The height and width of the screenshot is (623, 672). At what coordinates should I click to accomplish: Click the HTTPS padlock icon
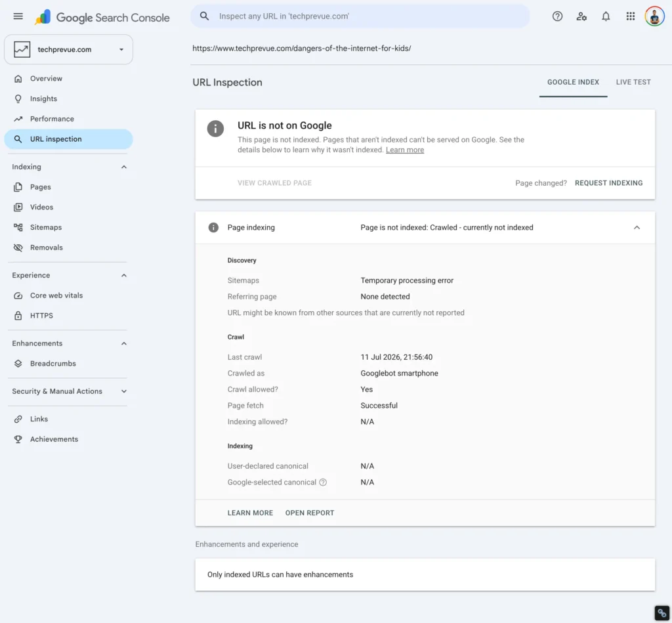point(18,316)
